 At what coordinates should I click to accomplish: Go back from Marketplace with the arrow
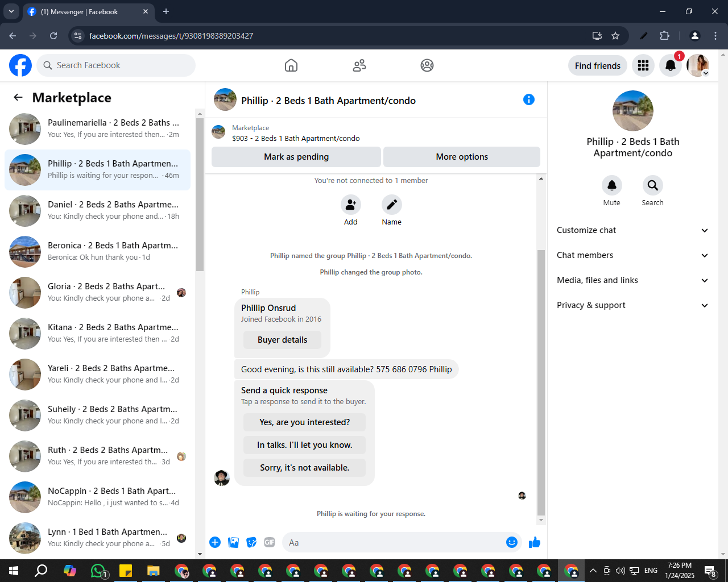[x=18, y=97]
